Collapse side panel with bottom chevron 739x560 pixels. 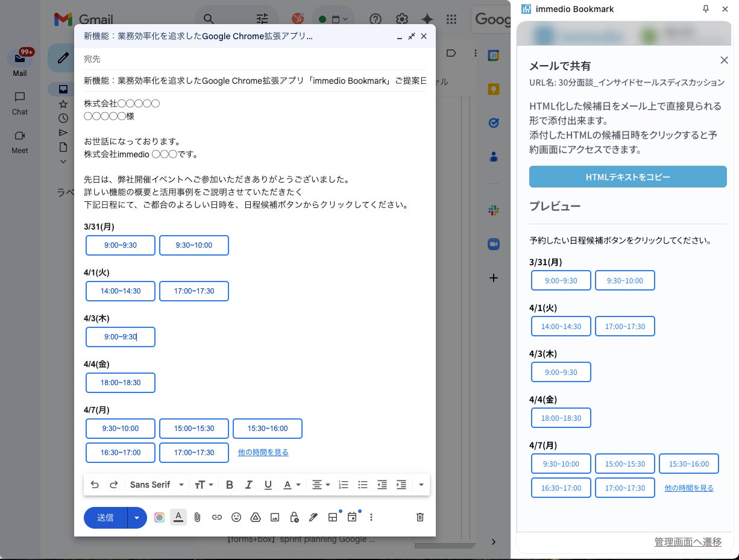coord(494,542)
